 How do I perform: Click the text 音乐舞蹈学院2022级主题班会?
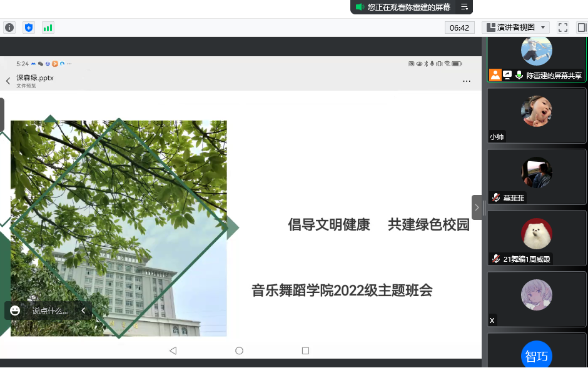coord(342,291)
